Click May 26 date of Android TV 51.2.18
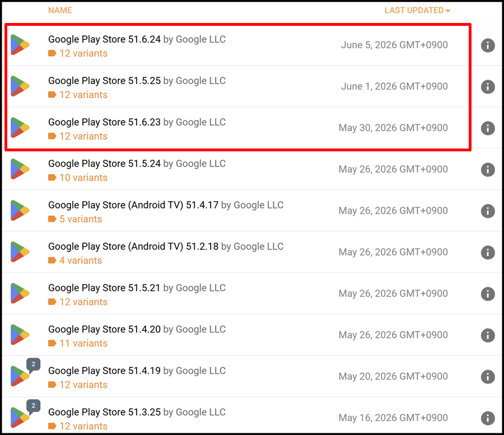The image size is (504, 435). [393, 252]
